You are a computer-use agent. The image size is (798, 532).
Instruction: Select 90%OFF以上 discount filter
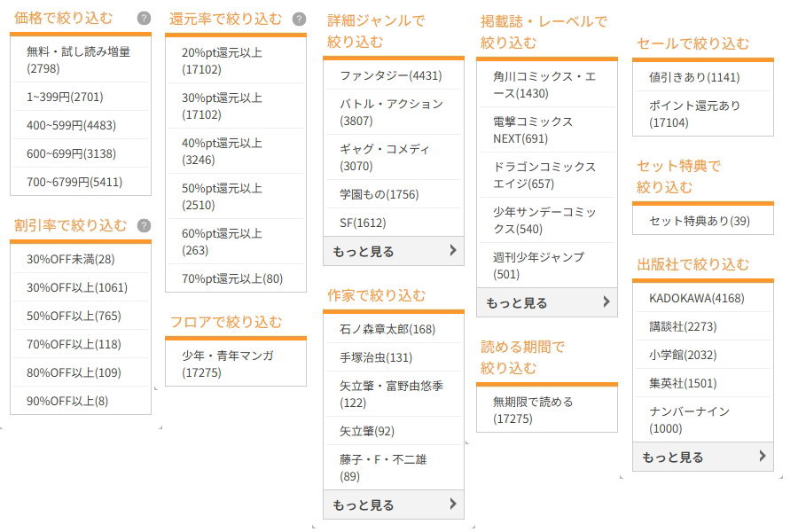(x=81, y=401)
